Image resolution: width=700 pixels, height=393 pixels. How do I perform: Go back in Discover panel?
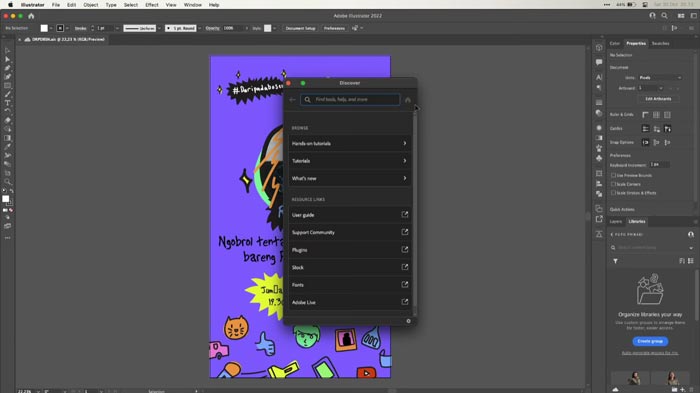point(292,100)
